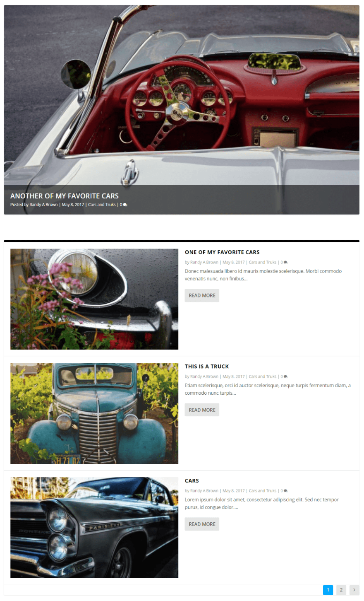Select page 1 in pagination

click(328, 590)
